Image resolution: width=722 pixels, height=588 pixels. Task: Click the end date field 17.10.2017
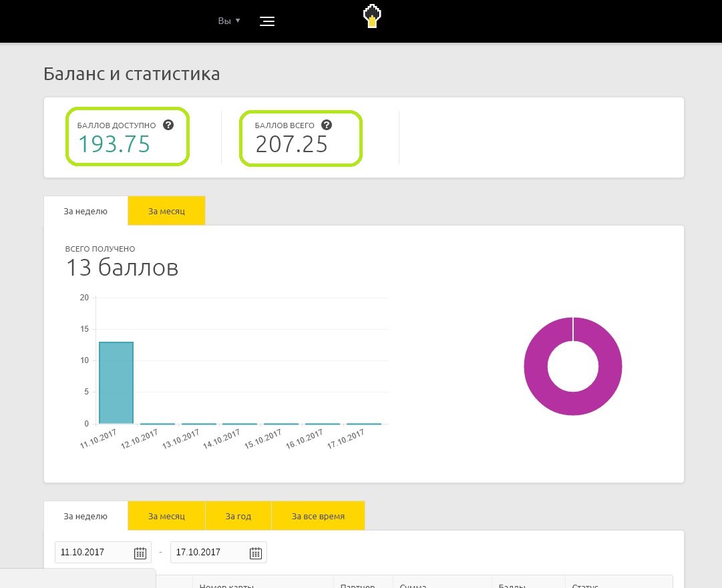(208, 553)
